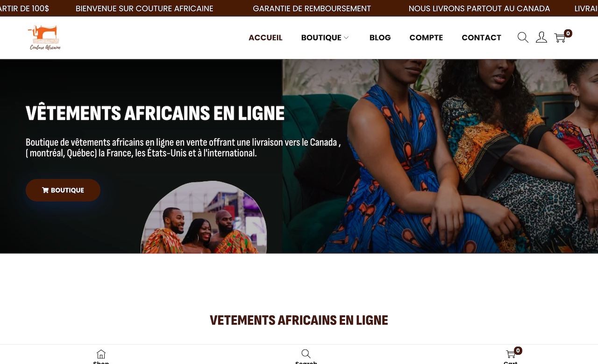Open search via header magnifier icon

click(523, 37)
